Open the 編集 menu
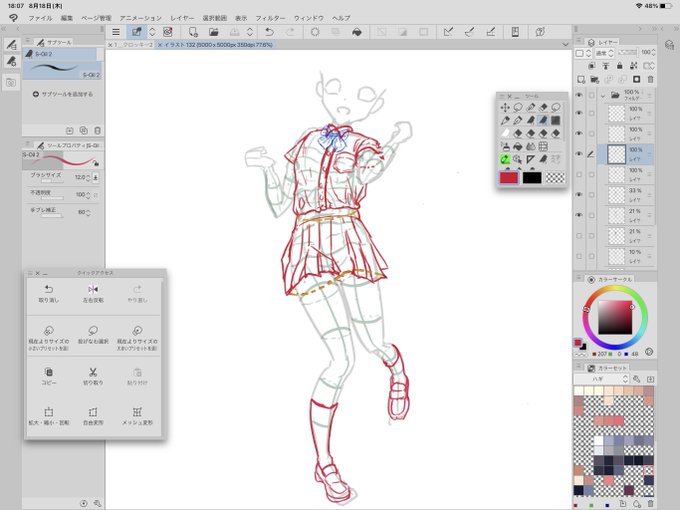 click(x=67, y=18)
